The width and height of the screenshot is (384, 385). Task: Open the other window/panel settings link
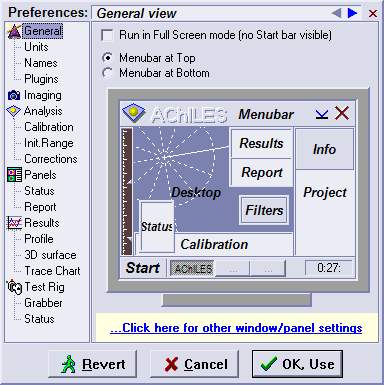pos(236,328)
